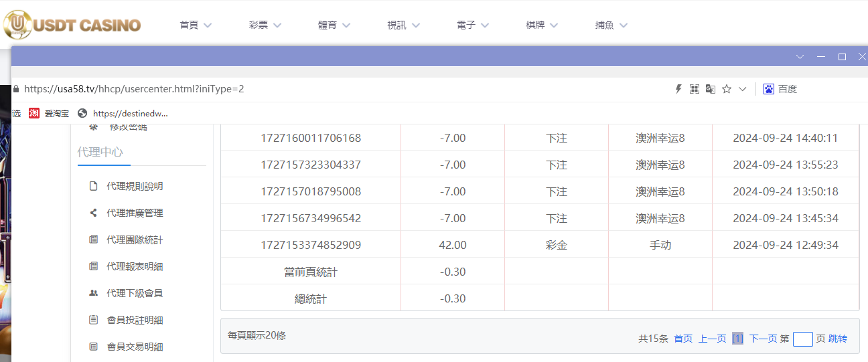Screen dimensions: 868x362
Task: Click the translate page icon
Action: tap(711, 89)
